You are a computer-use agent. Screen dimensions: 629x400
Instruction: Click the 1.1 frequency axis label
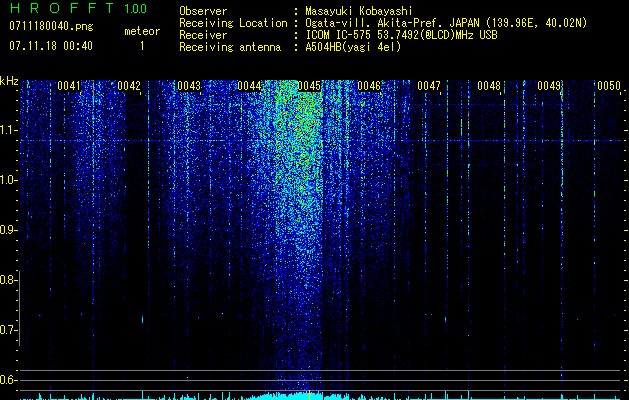[7, 130]
